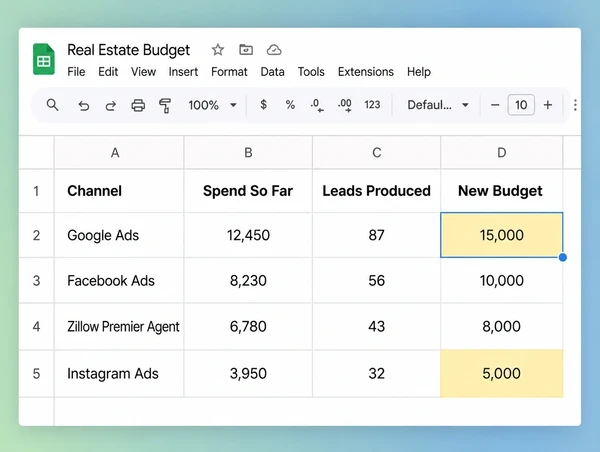Decrease font size with minus button
The width and height of the screenshot is (600, 452).
tap(495, 105)
